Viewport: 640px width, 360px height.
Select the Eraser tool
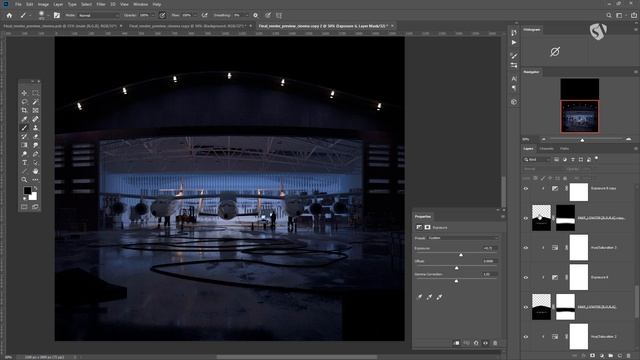36,136
